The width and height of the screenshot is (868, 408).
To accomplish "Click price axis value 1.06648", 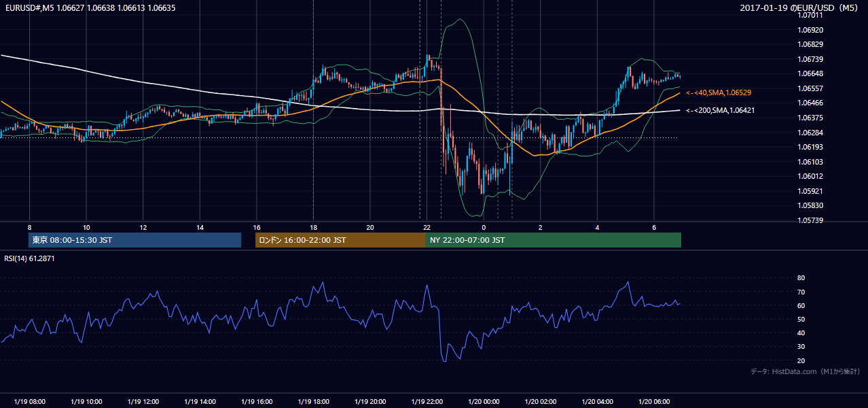I will click(811, 73).
